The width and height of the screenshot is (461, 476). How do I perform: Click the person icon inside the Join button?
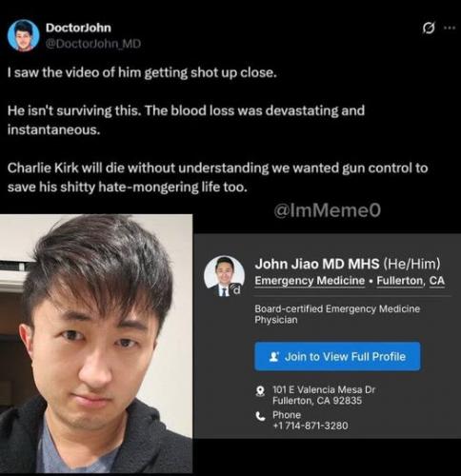coord(273,357)
